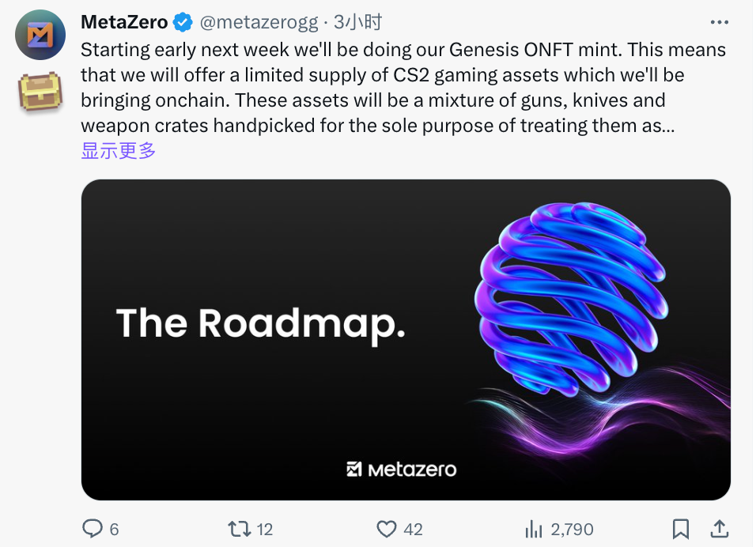Click the pixel treasure chest icon
Screen dimensions: 756x547
(x=40, y=92)
